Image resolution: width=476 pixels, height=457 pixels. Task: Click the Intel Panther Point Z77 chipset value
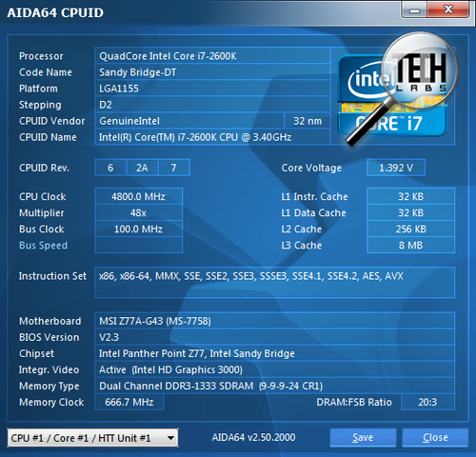click(274, 353)
